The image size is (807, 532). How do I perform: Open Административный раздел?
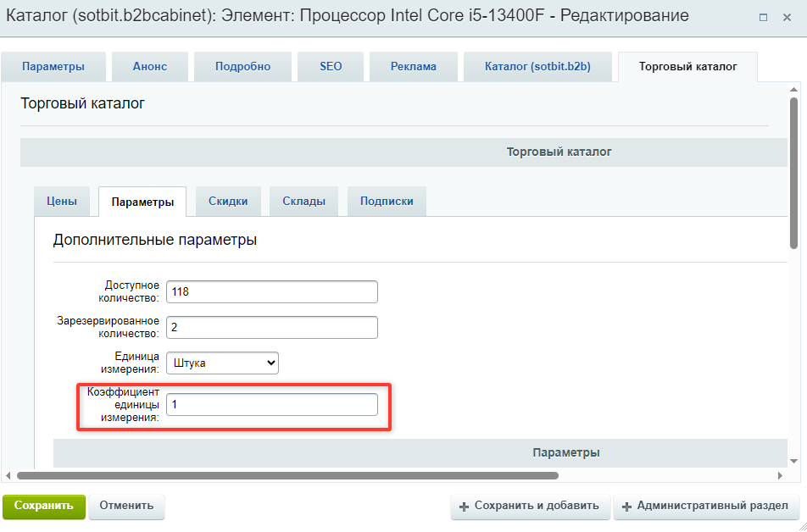[x=707, y=507]
